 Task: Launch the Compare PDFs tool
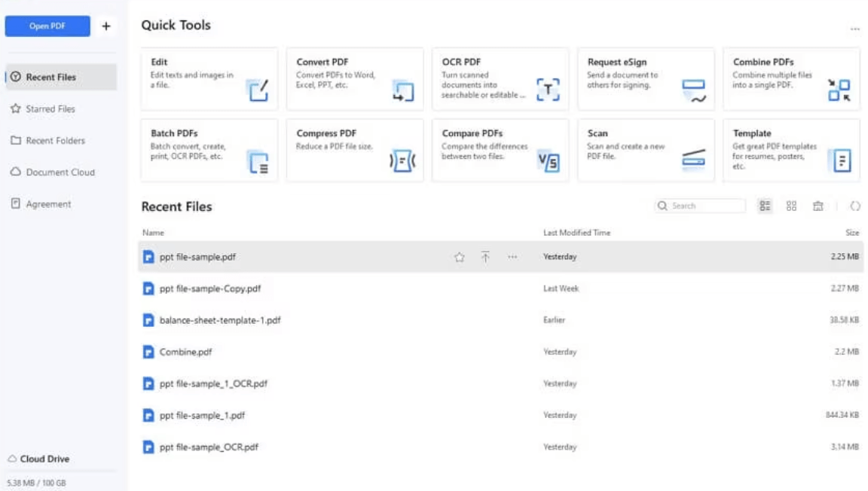point(500,150)
